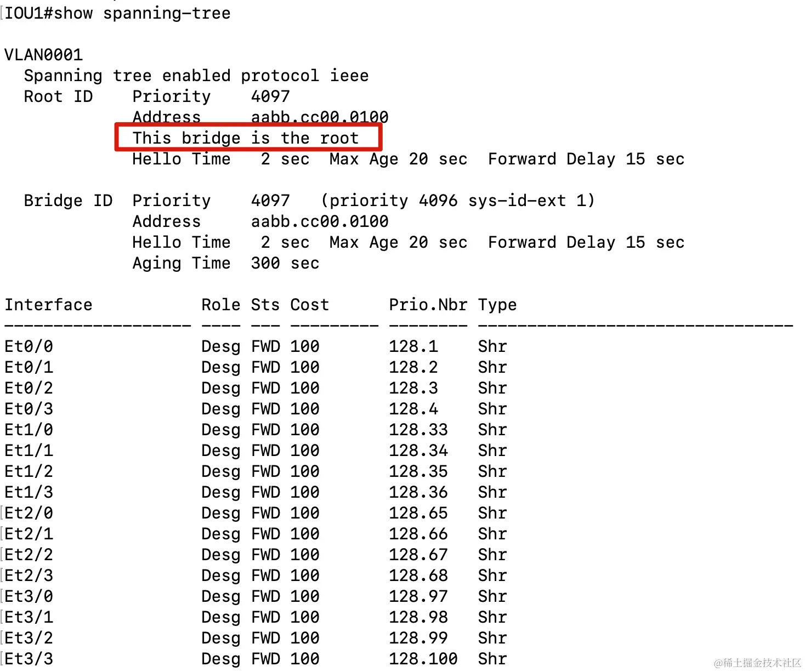Click the 128.35 port priority value

(418, 471)
